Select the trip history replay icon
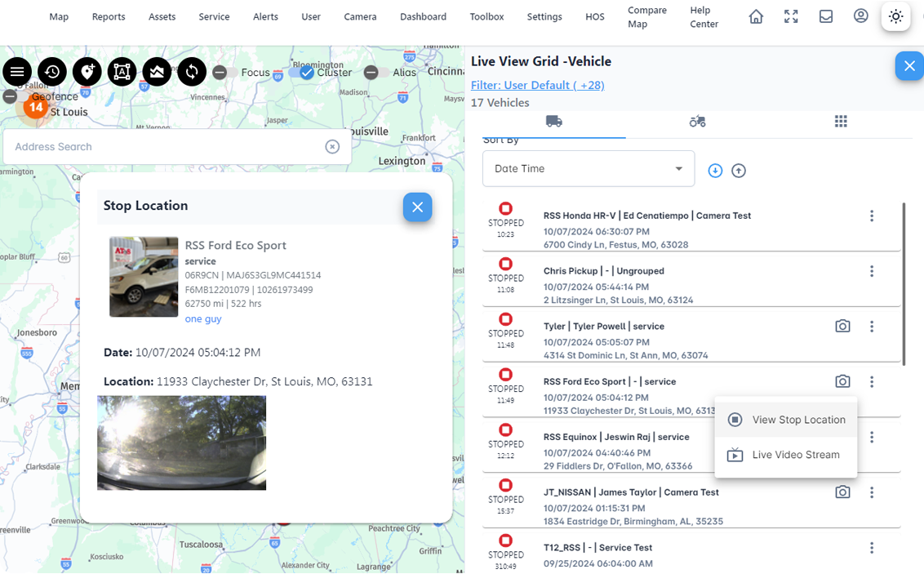 pyautogui.click(x=52, y=72)
